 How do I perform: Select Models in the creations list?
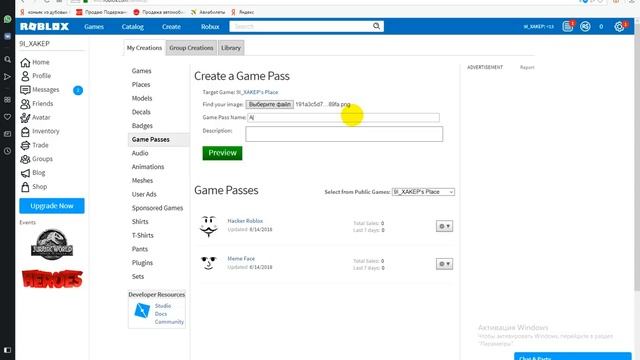tap(142, 98)
